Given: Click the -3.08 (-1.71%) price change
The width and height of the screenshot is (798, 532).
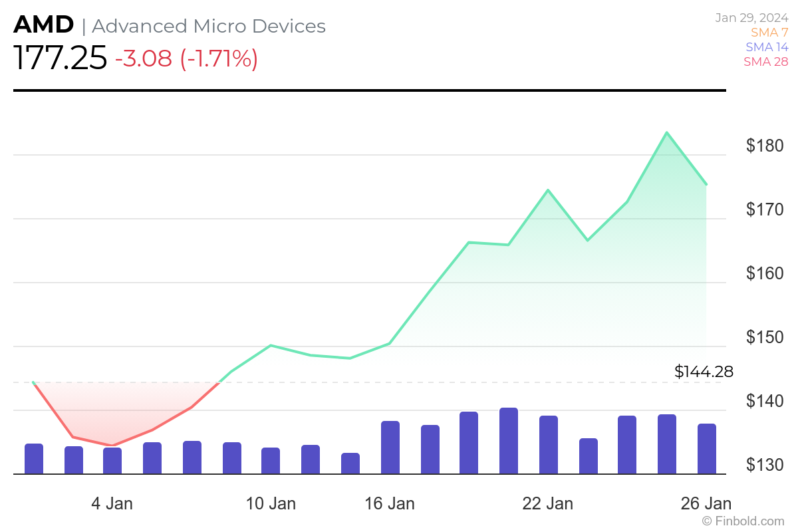Looking at the screenshot, I should tap(186, 59).
